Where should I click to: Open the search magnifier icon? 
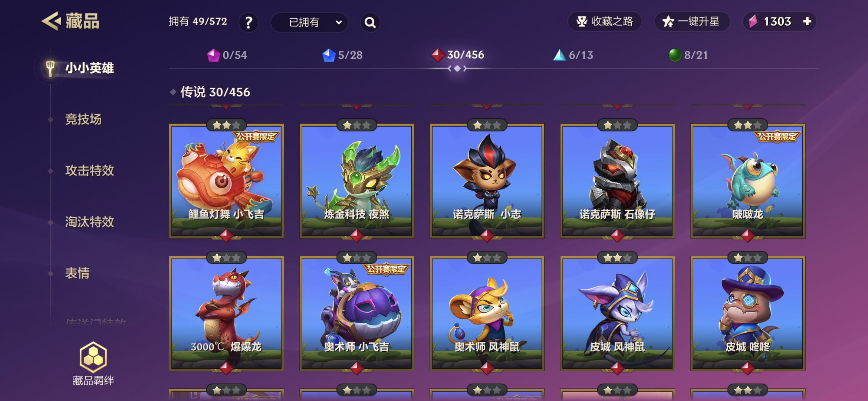point(370,22)
